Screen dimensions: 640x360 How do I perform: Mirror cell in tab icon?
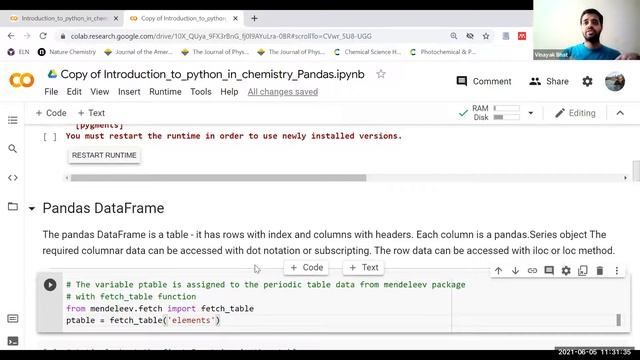(583, 271)
